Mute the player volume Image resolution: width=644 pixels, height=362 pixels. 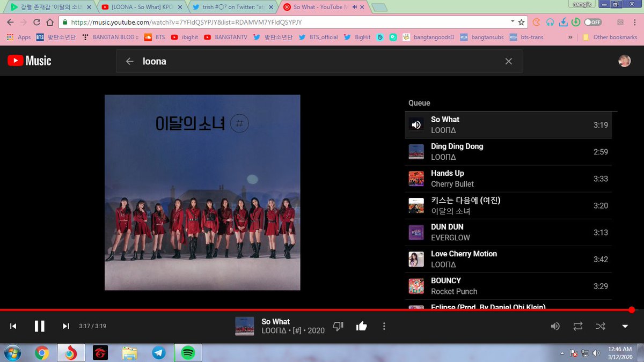(x=555, y=326)
